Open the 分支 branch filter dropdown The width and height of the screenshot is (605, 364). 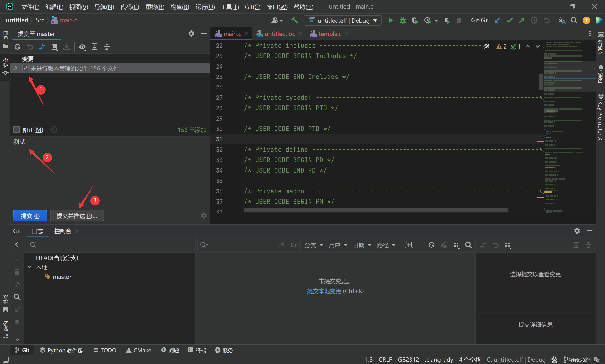314,245
